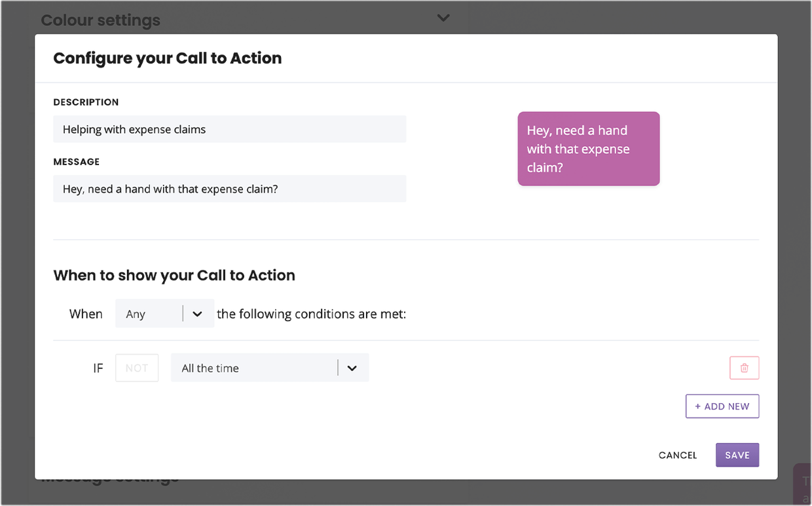
Task: Toggle the NOT condition modifier
Action: 137,368
